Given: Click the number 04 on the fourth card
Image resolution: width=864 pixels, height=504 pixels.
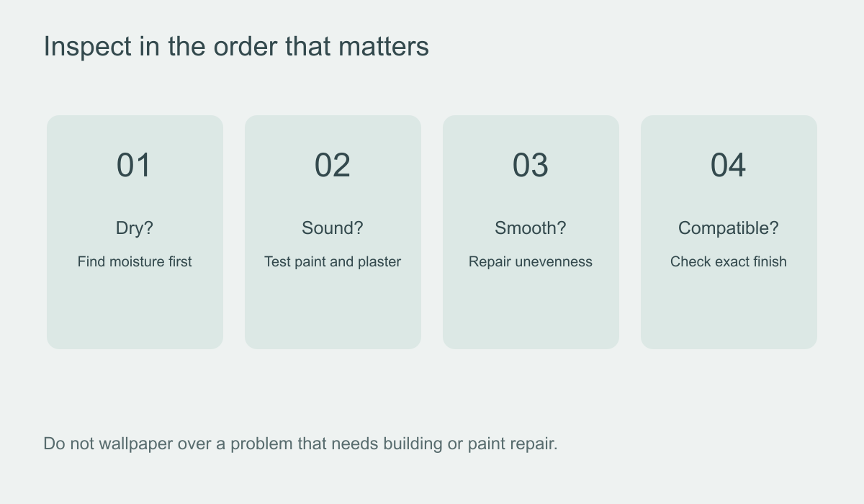Looking at the screenshot, I should click(729, 165).
